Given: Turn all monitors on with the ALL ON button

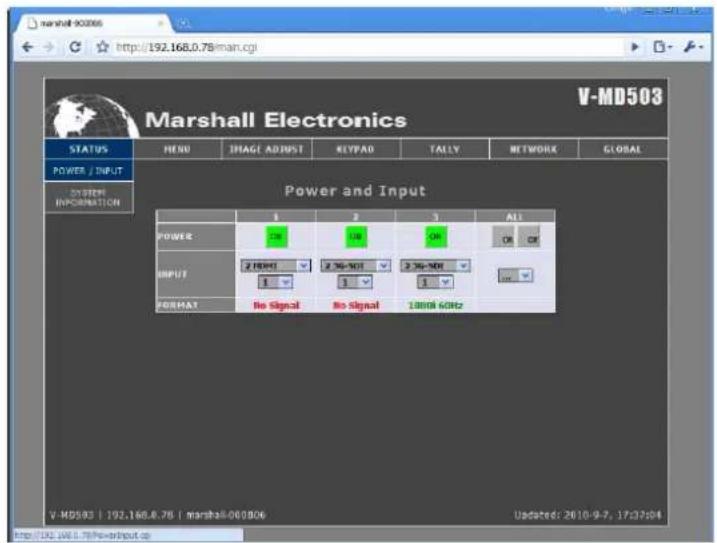Looking at the screenshot, I should tap(503, 237).
